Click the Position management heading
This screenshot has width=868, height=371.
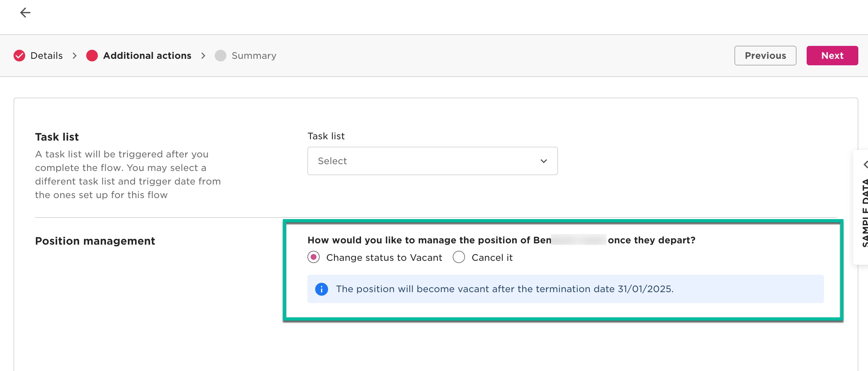[x=95, y=241]
